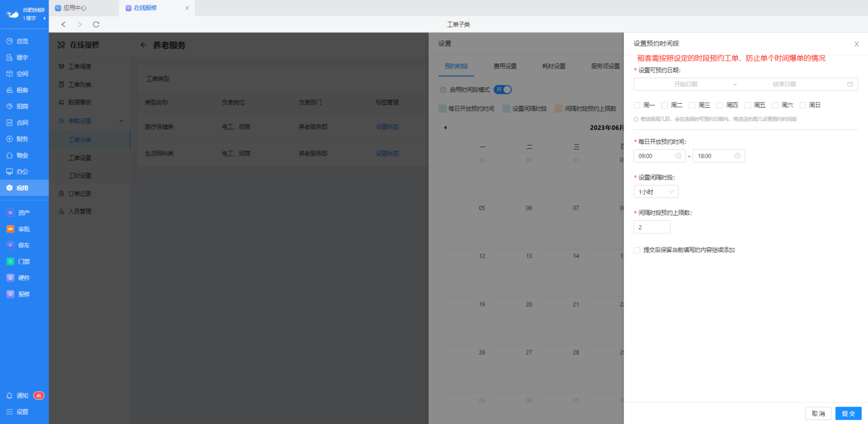Viewport: 868px width, 424px height.
Task: Switch to the 费用设置 tab
Action: (x=505, y=66)
